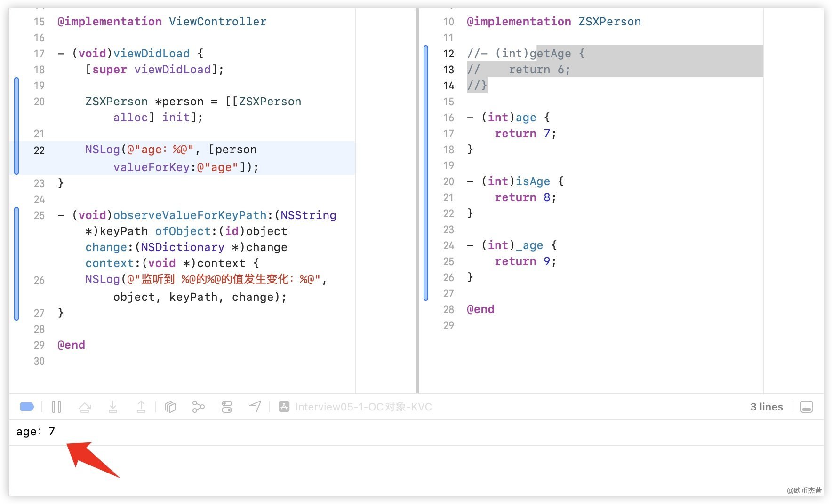Click the console output line age: 7
This screenshot has width=832, height=504.
coord(36,432)
